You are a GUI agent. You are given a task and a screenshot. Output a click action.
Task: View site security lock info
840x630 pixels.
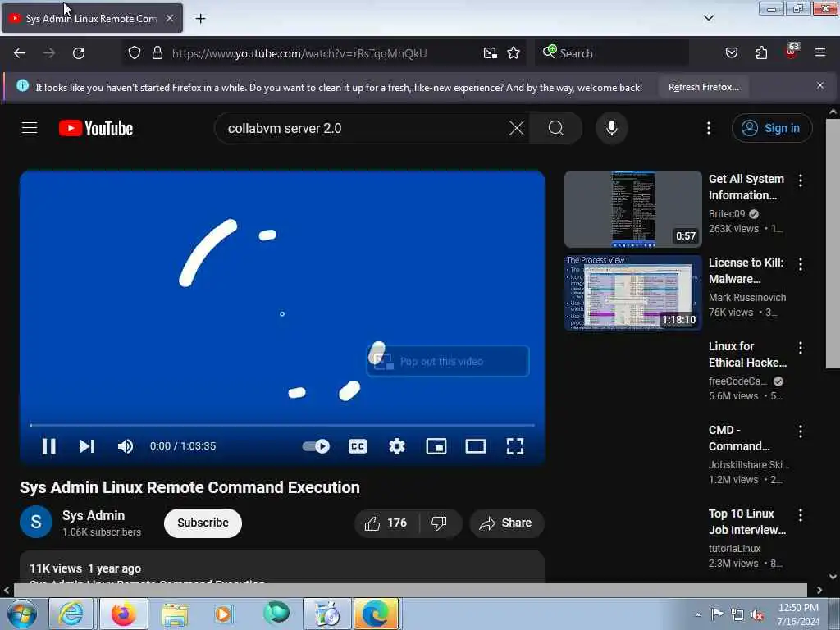(x=157, y=53)
